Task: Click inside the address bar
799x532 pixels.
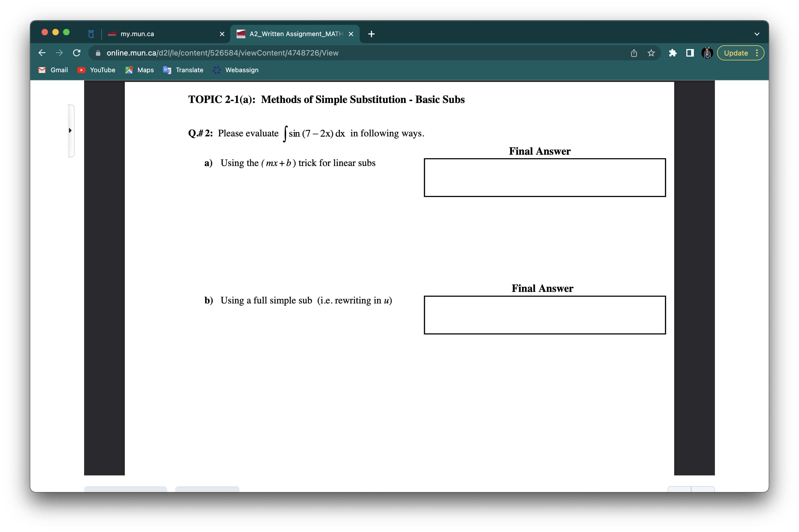Action: click(271, 53)
